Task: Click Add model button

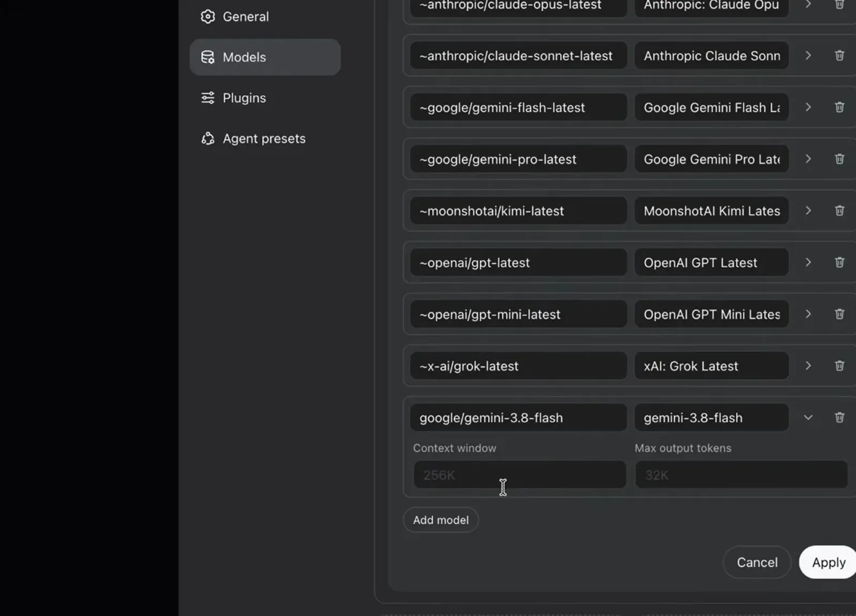Action: coord(441,520)
